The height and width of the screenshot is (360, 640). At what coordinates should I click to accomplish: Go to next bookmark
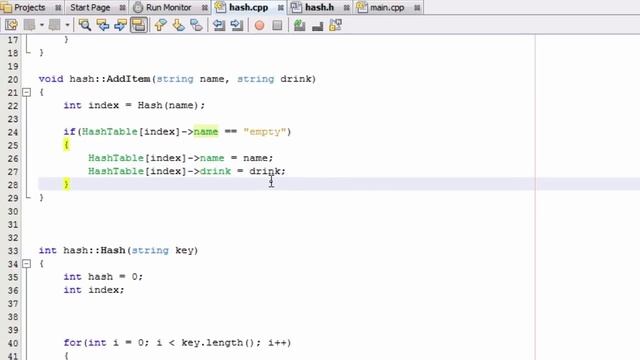(x=178, y=25)
